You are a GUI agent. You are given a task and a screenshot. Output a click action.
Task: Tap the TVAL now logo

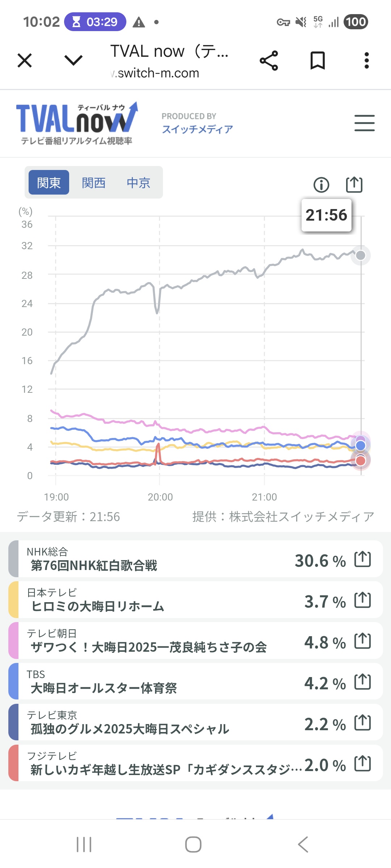[77, 123]
